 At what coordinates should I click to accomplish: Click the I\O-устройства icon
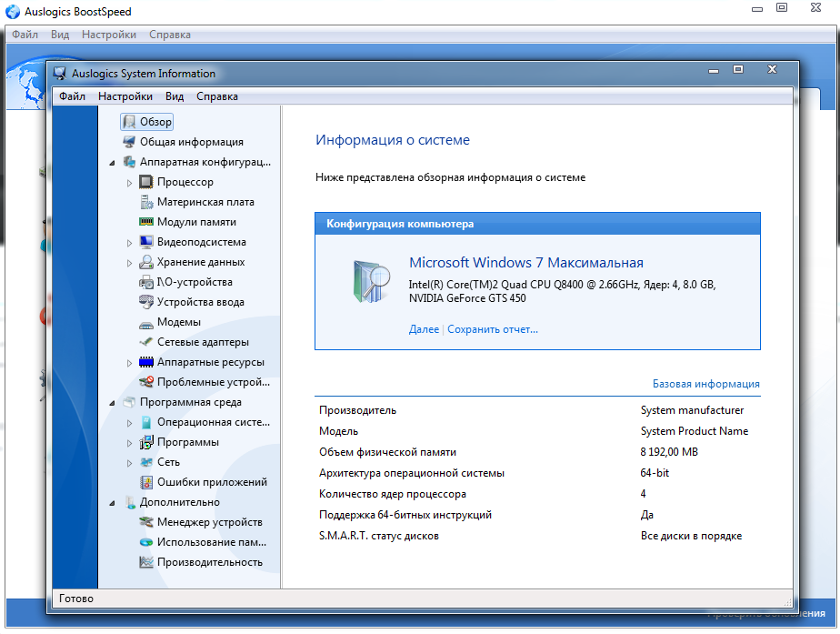point(146,282)
